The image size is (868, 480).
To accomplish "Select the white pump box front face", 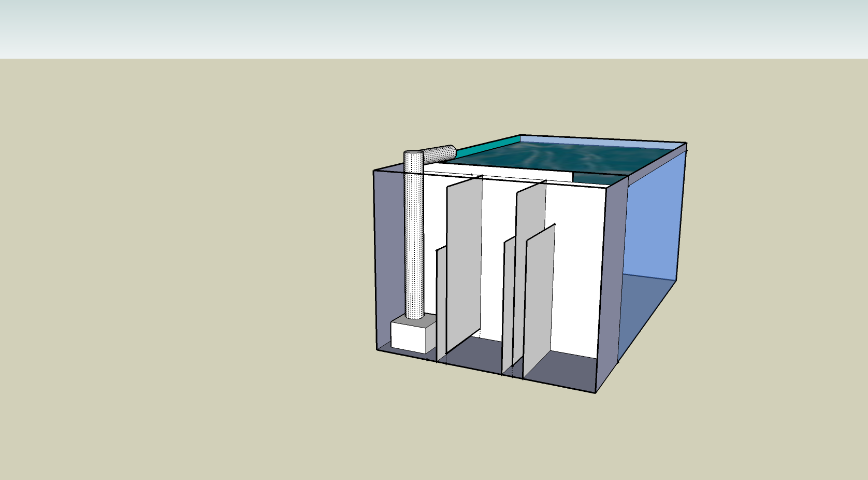I will pos(408,337).
